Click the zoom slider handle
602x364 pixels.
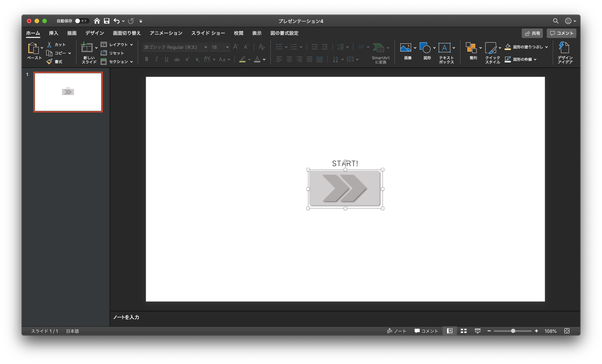[513, 331]
